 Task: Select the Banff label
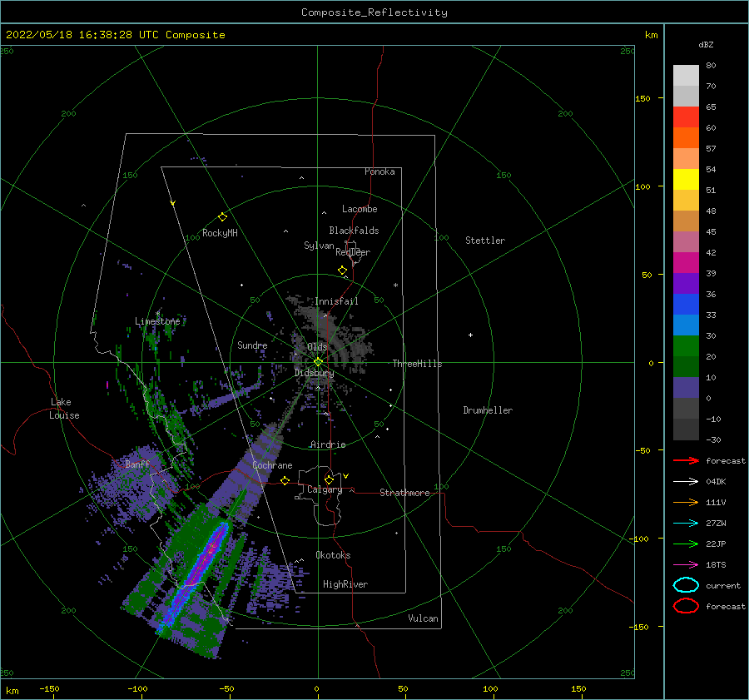[137, 464]
